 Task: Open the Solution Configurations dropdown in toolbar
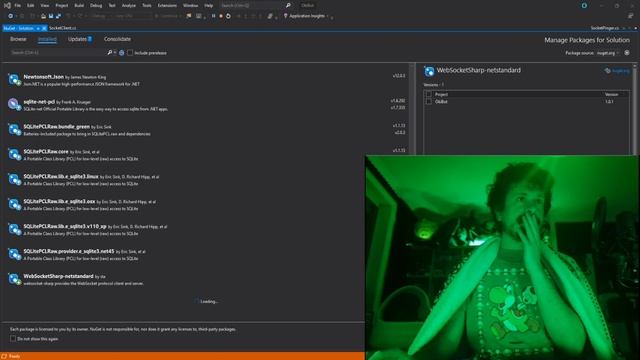click(101, 16)
